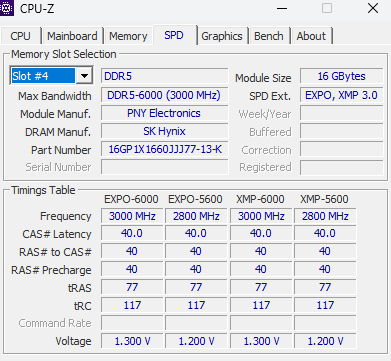
Task: Click the EXPO-6000 column header
Action: pos(131,199)
